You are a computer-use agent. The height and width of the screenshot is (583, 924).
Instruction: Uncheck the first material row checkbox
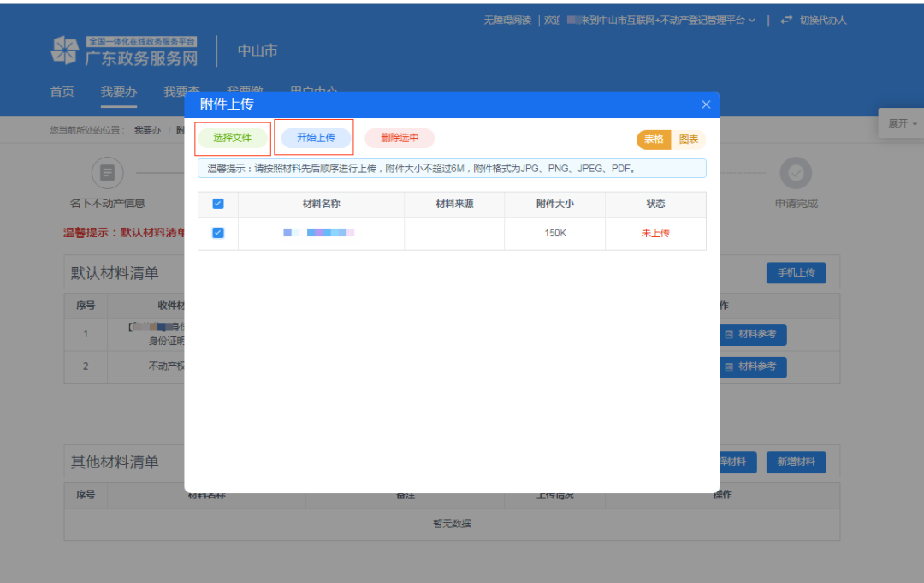[217, 233]
